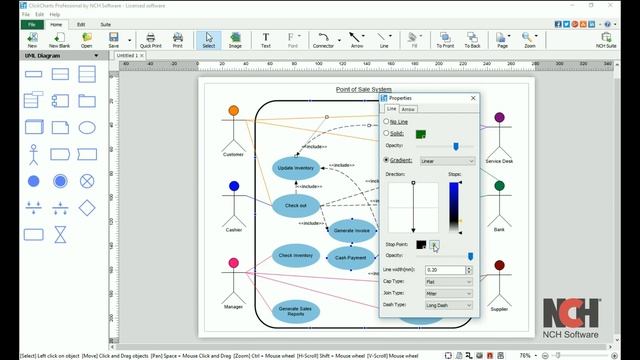Click the Quick Print icon
Image resolution: width=640 pixels, height=360 pixels.
coord(151,40)
